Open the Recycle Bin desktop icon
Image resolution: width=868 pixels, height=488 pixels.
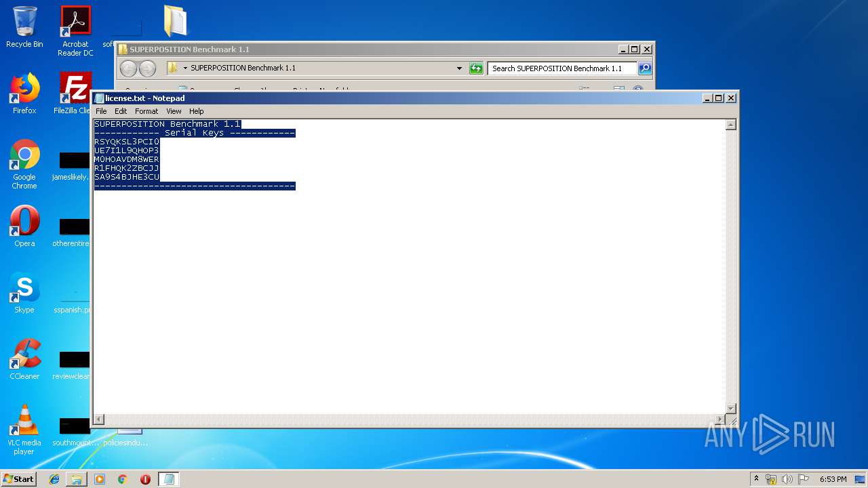(x=24, y=27)
